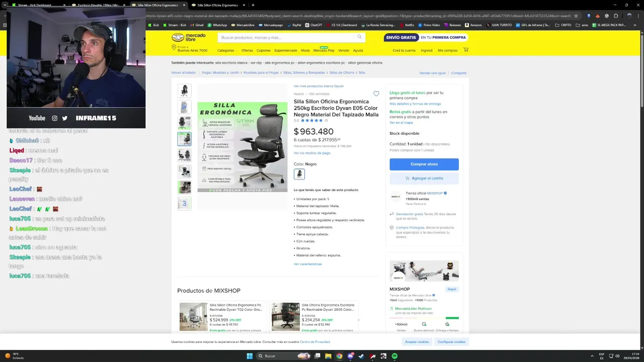Click the Chrome taskbar icon
This screenshot has height=362, width=644.
[x=339, y=356]
